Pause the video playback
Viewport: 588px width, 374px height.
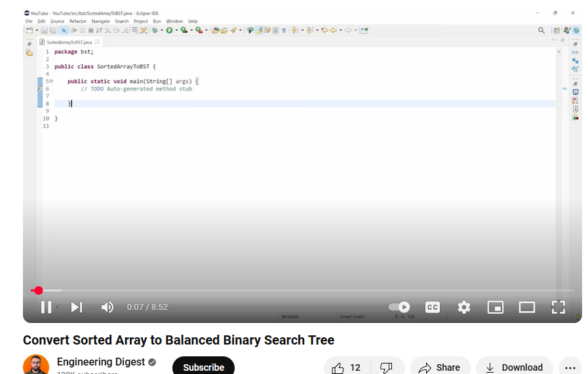[x=46, y=307]
